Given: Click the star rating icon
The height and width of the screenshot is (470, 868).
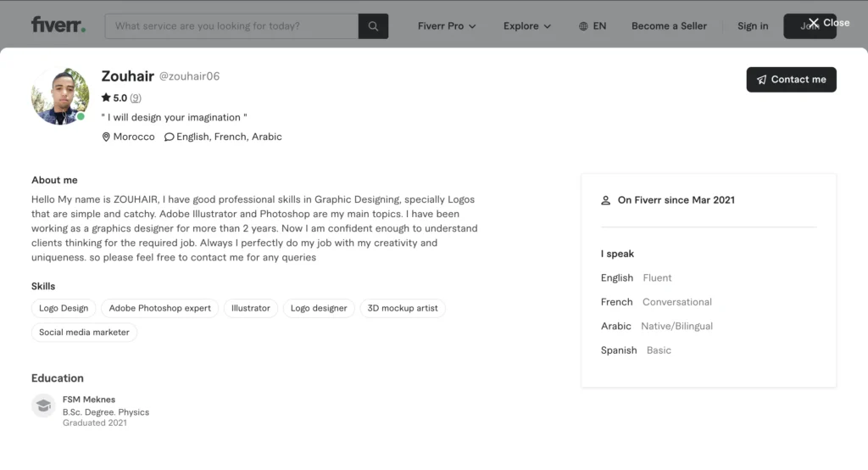Looking at the screenshot, I should coord(106,98).
